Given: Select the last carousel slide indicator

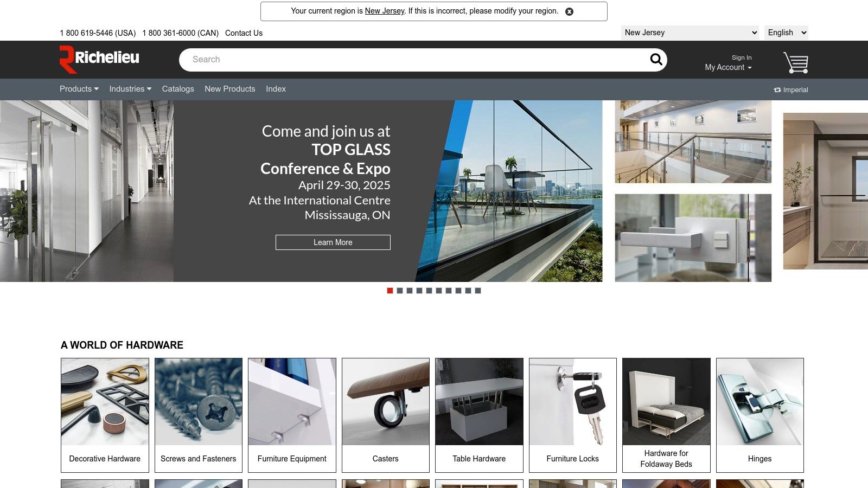Looking at the screenshot, I should 478,291.
